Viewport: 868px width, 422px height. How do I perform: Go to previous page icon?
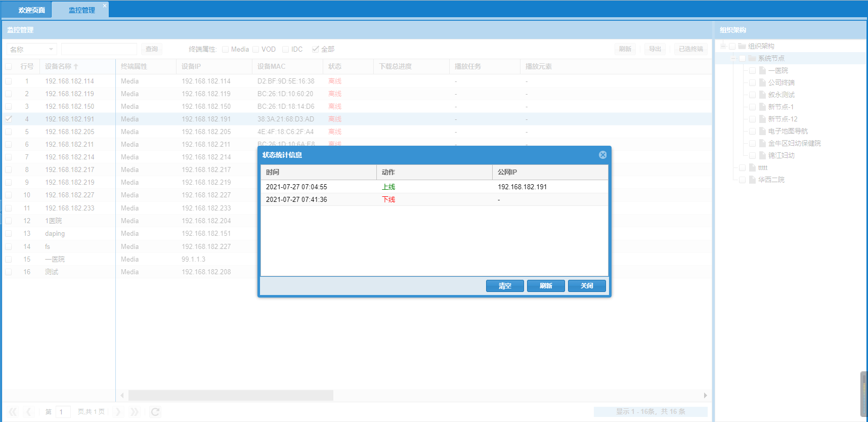(x=29, y=412)
